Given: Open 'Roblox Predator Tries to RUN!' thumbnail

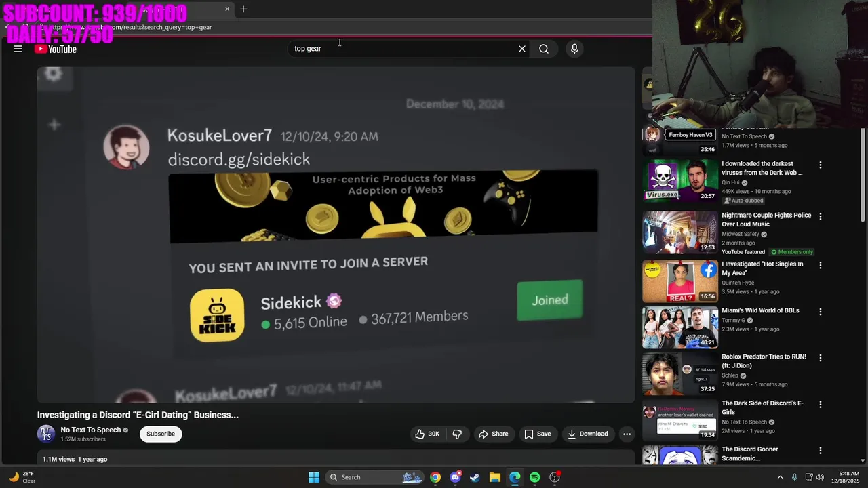Looking at the screenshot, I should (x=680, y=373).
